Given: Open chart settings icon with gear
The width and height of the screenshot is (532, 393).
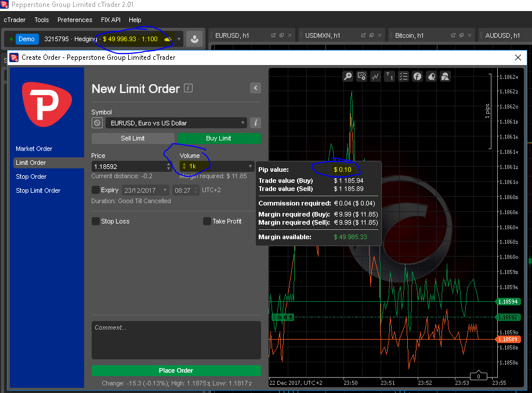Looking at the screenshot, I should pyautogui.click(x=361, y=77).
